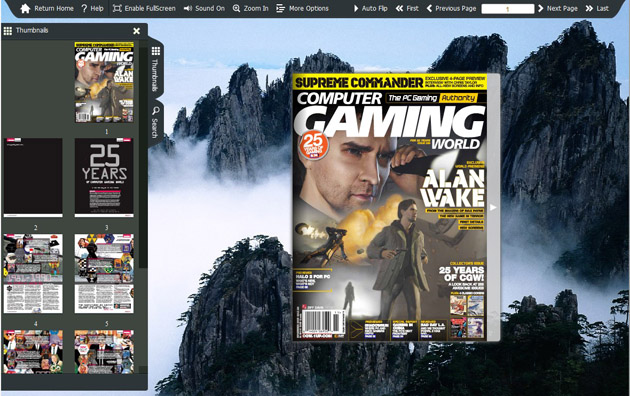Close the Thumbnails panel with X
The height and width of the screenshot is (396, 630).
point(137,31)
